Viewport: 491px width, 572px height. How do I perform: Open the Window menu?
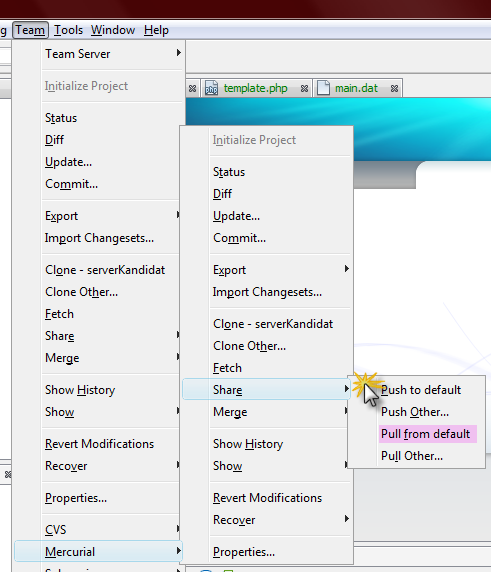(x=113, y=30)
